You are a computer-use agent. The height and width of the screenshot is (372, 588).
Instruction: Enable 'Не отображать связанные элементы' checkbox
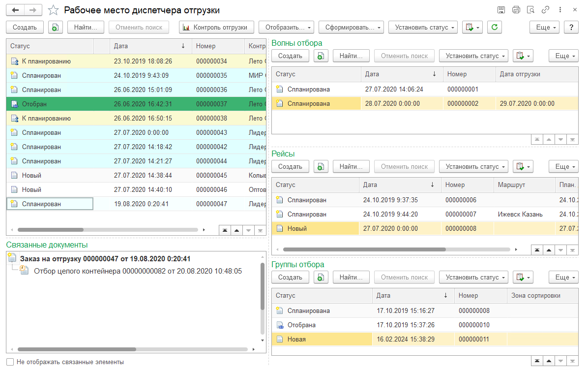(x=10, y=362)
